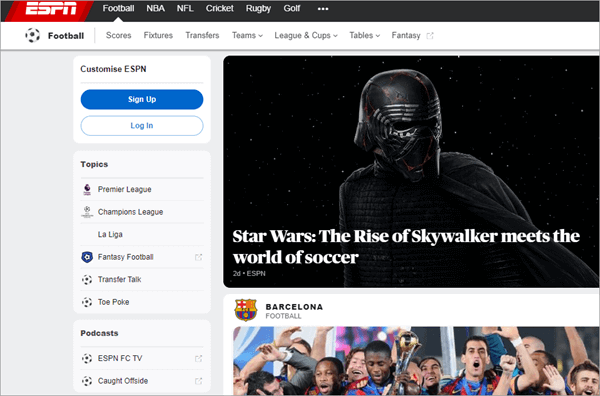Open the Fixtures tab

point(158,35)
